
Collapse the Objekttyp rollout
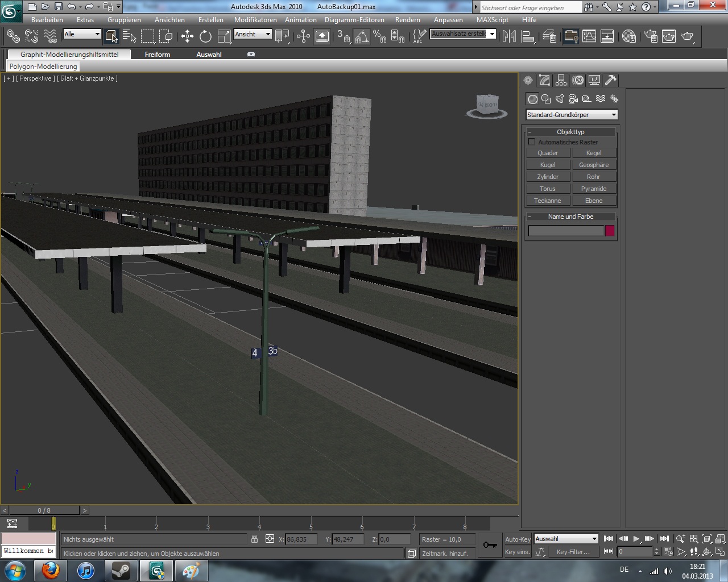click(570, 132)
